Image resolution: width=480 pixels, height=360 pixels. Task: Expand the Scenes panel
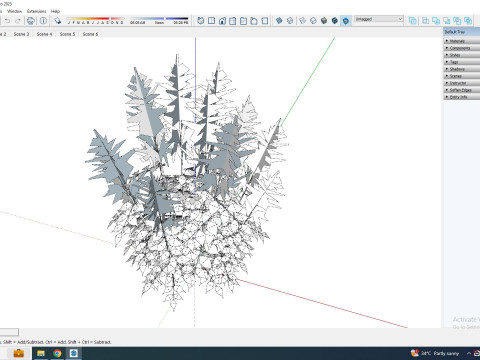tap(462, 76)
